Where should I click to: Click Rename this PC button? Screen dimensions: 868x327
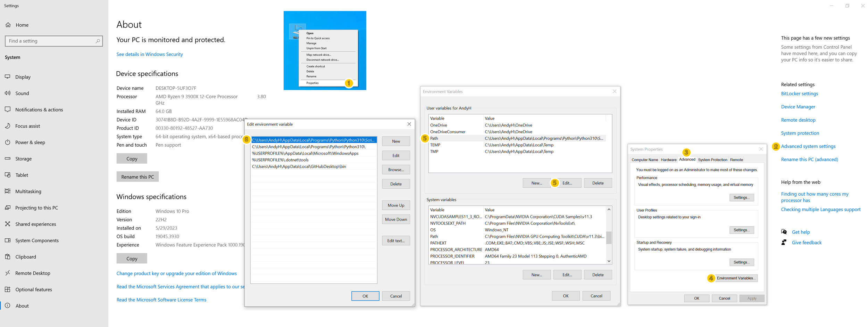(x=137, y=177)
